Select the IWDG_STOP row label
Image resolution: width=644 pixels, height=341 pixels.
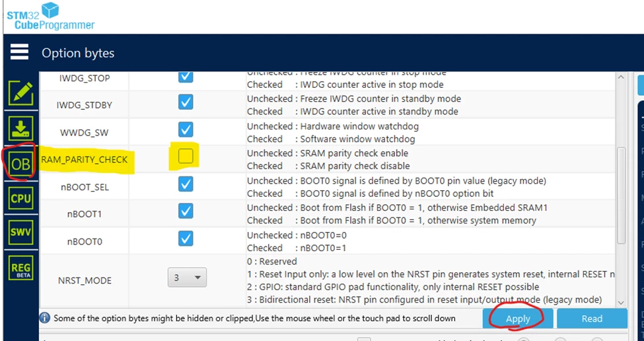point(85,78)
